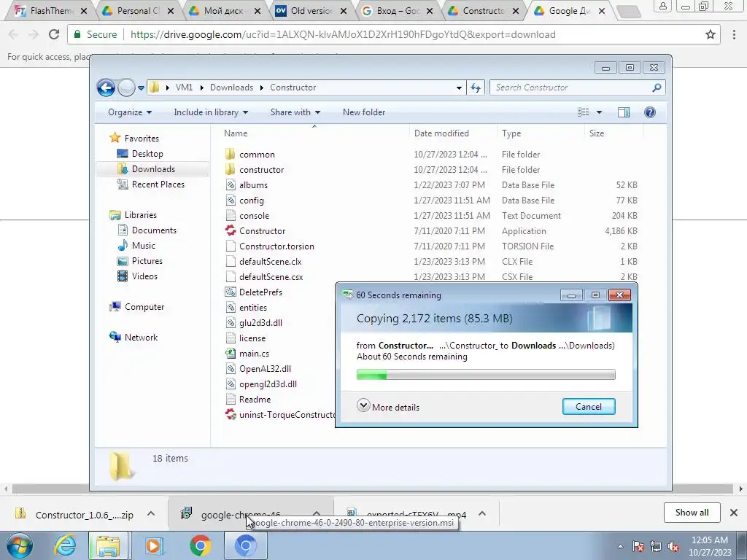Select the OpenAL32.dll file
This screenshot has width=747, height=560.
265,368
